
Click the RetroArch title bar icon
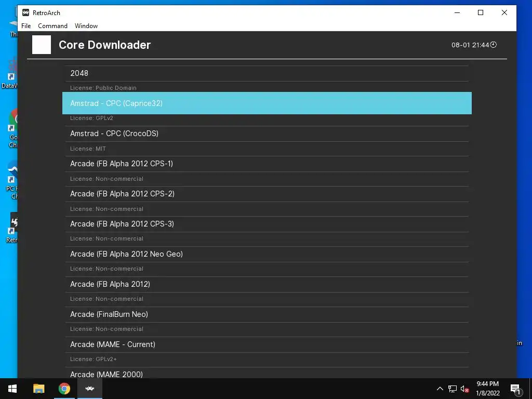point(26,13)
